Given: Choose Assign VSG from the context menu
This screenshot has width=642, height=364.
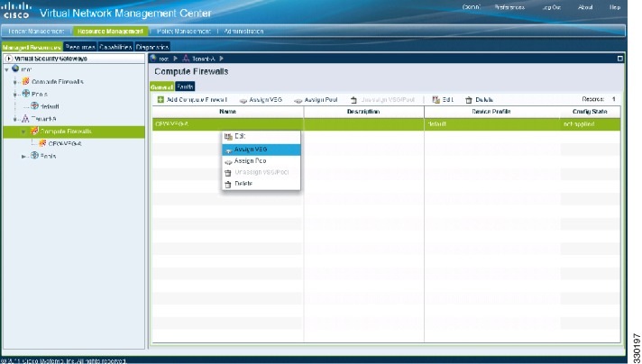Looking at the screenshot, I should coord(261,150).
